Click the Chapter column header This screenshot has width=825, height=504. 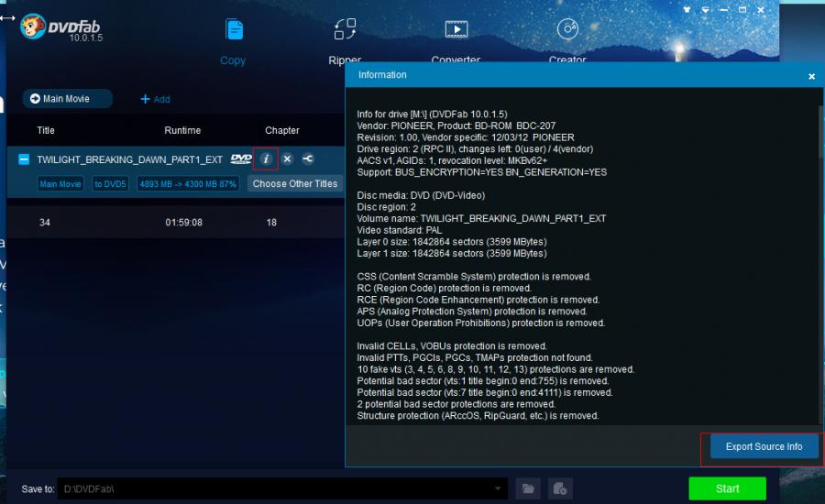tap(282, 130)
